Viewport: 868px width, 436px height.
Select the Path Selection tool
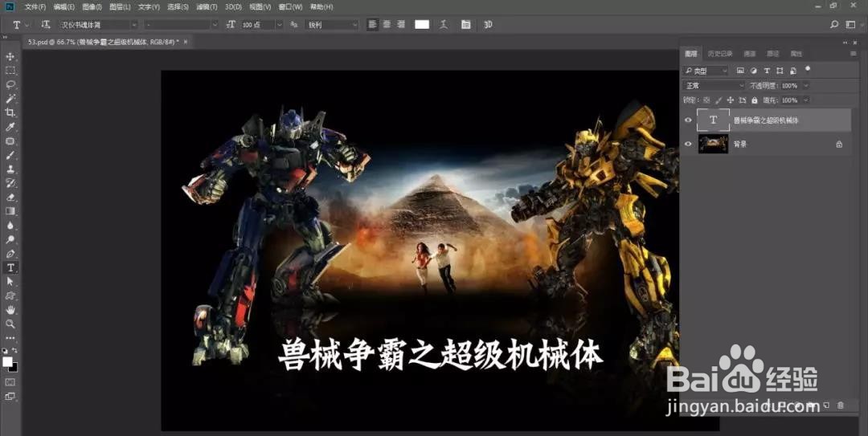10,282
